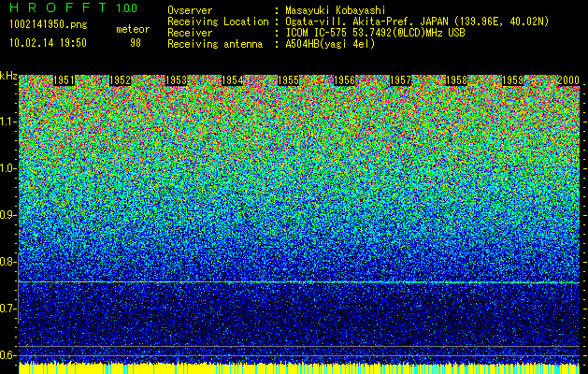Click the 2000 time marker

(x=568, y=80)
